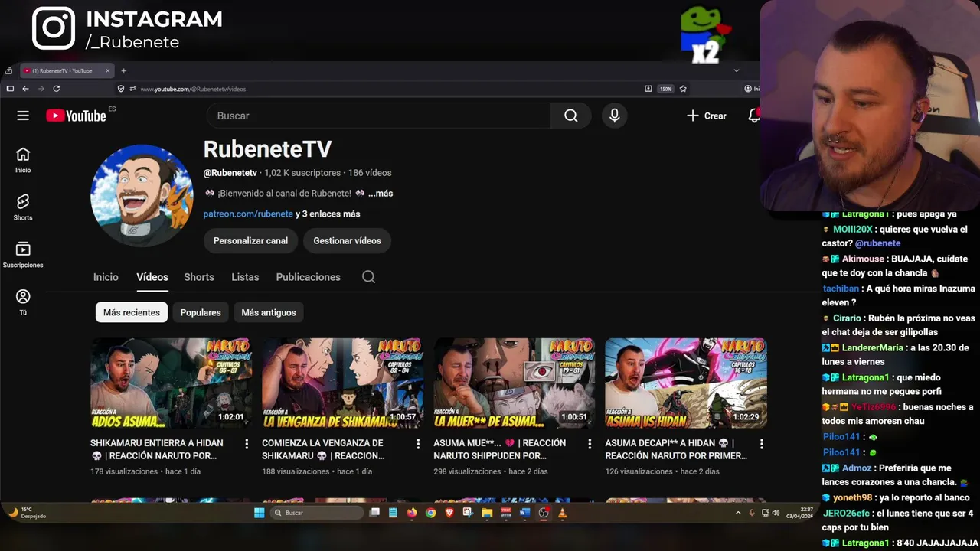Open Brave browser from the taskbar
Screen dimensions: 980x551
point(449,513)
